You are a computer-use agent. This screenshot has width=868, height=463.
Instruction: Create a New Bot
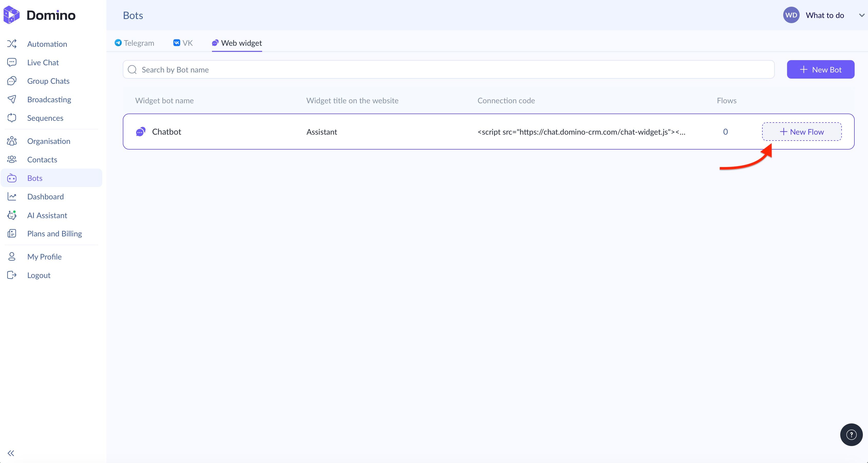820,69
